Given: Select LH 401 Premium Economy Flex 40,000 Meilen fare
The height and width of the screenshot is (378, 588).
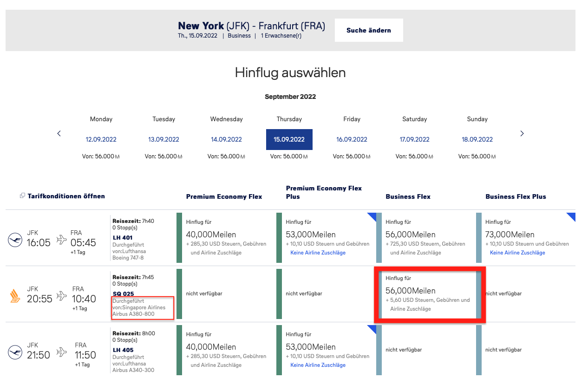Looking at the screenshot, I should click(x=226, y=237).
